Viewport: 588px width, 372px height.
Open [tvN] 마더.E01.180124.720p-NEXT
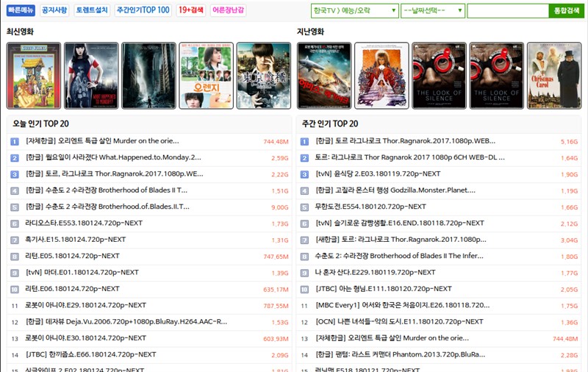[x=82, y=273]
